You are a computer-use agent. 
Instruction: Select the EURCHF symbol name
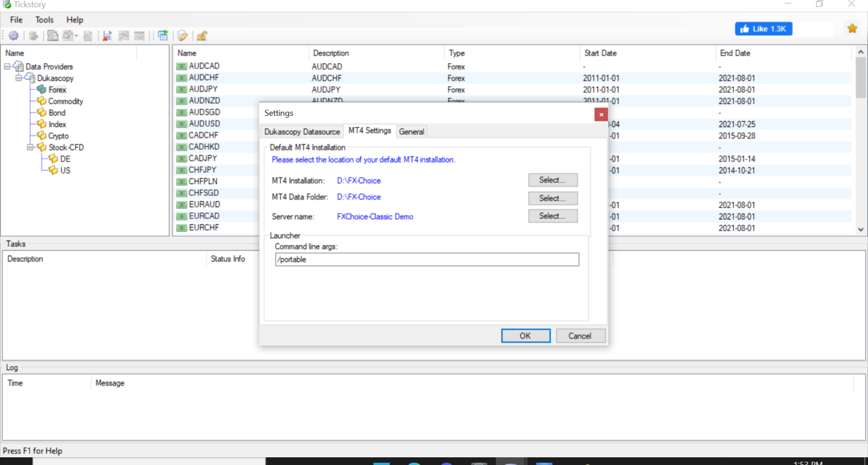click(204, 228)
